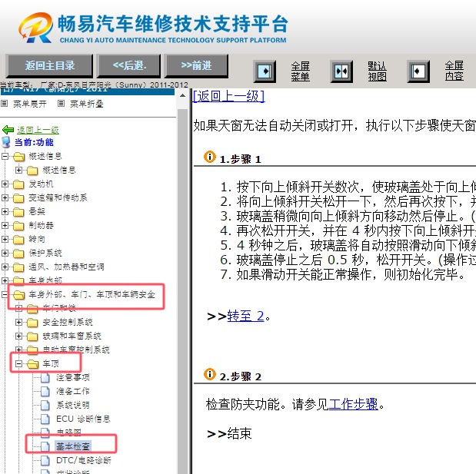
Task: Click the <<后退 back button
Action: [x=128, y=65]
